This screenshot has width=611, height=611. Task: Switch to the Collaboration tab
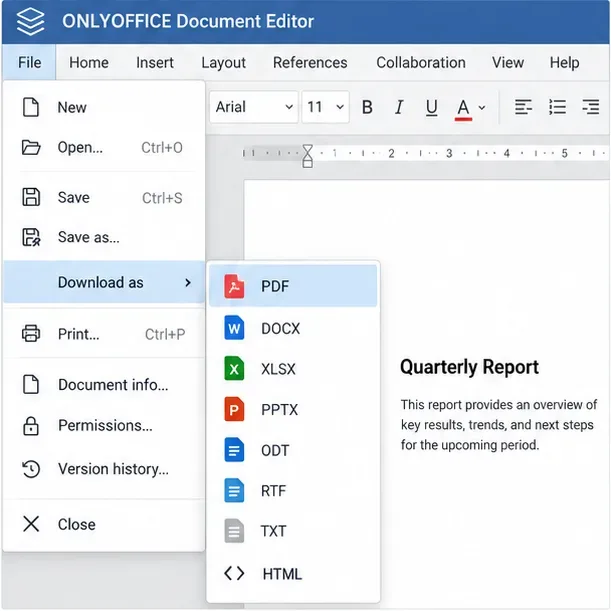point(421,62)
